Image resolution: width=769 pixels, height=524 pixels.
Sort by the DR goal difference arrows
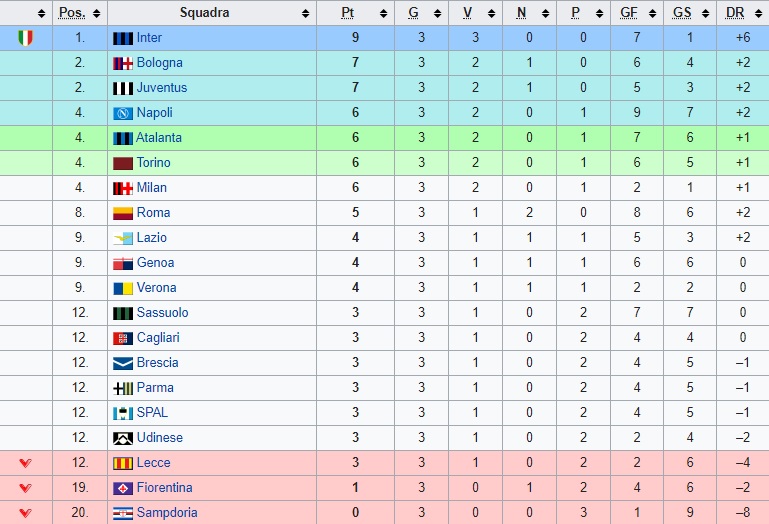click(758, 14)
